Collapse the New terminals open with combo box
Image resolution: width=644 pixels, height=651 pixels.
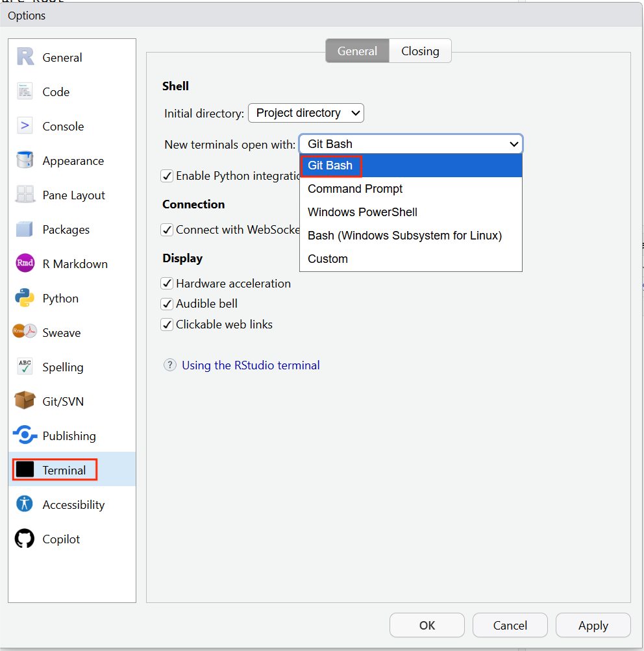coord(411,144)
